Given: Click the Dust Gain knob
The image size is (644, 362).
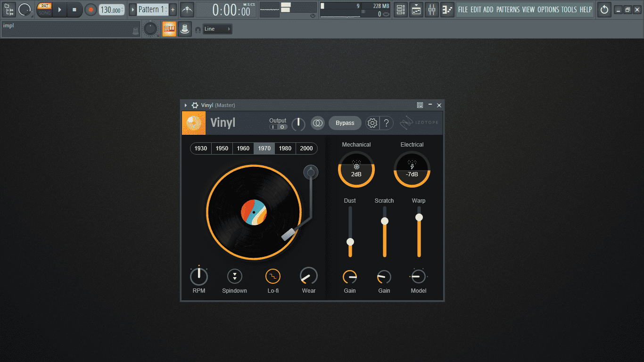Looking at the screenshot, I should point(350,277).
